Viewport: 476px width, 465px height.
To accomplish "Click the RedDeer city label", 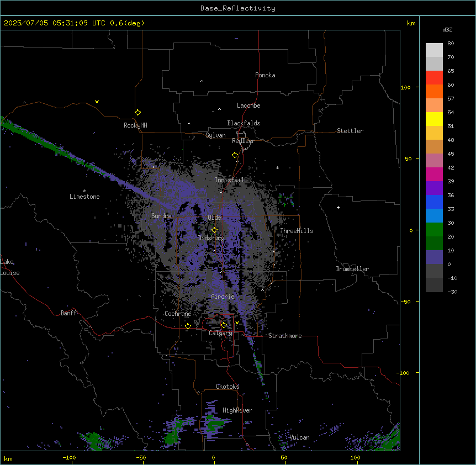I will tap(243, 141).
